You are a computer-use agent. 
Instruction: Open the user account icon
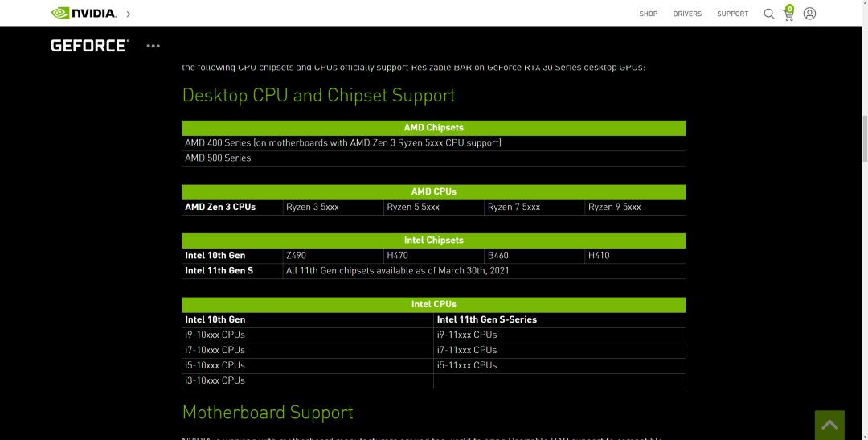809,14
